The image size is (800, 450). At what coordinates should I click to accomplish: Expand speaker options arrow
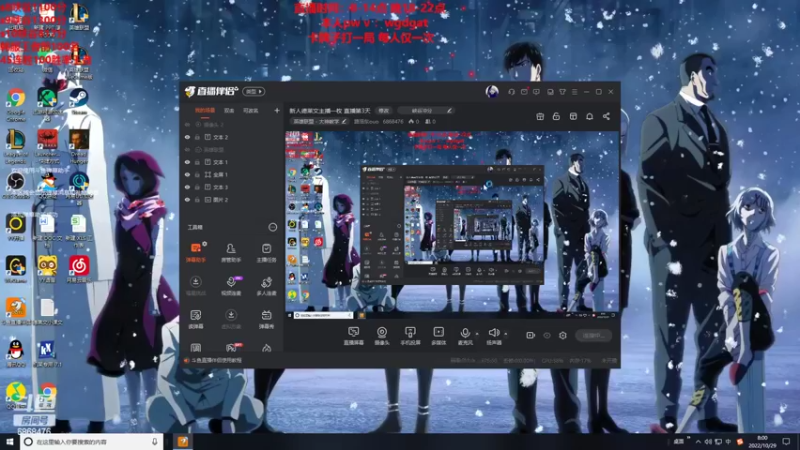click(506, 334)
